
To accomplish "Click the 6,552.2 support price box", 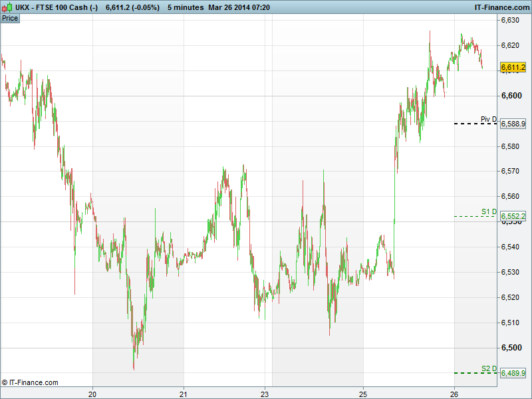I will 513,216.
